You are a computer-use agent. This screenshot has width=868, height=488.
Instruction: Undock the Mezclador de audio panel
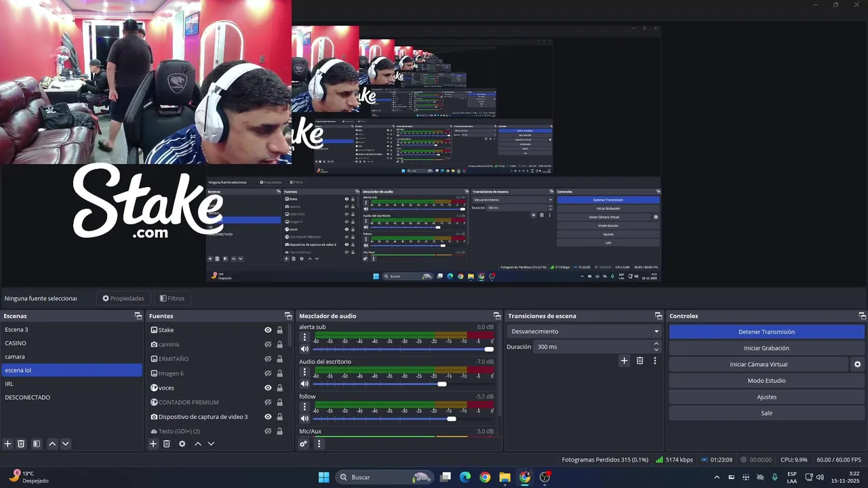pyautogui.click(x=497, y=316)
